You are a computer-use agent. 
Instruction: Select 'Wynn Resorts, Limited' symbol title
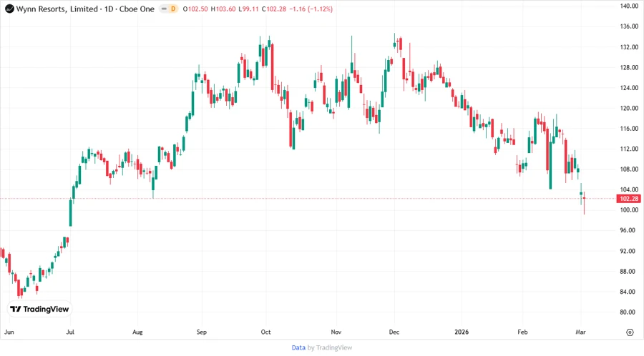(57, 9)
